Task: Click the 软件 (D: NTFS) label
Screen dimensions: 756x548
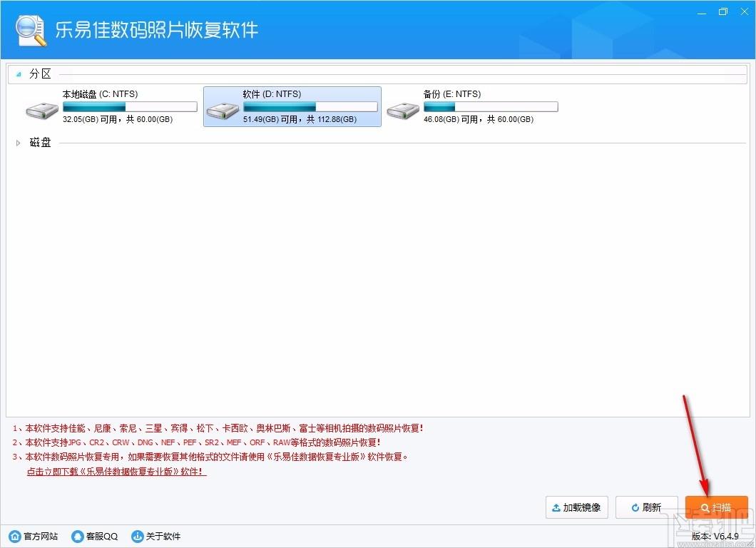Action: [x=272, y=94]
